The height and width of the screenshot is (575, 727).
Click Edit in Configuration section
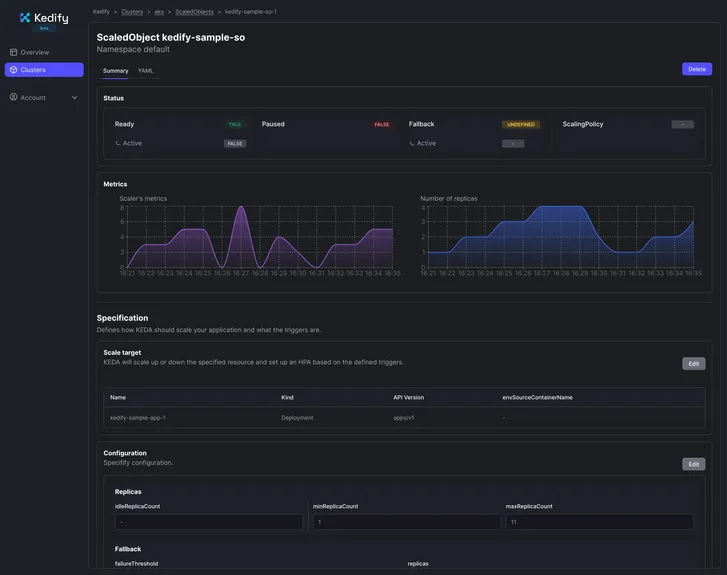click(x=693, y=464)
